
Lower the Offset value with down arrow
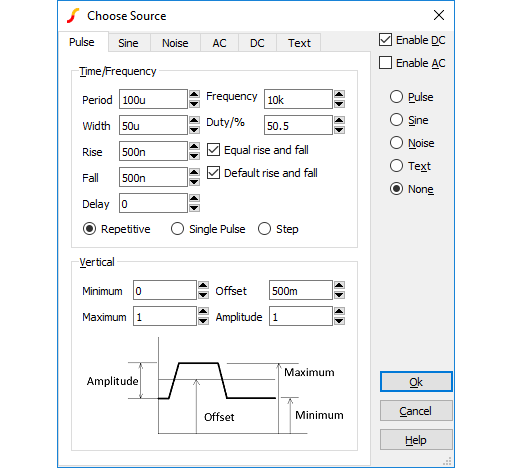point(339,295)
